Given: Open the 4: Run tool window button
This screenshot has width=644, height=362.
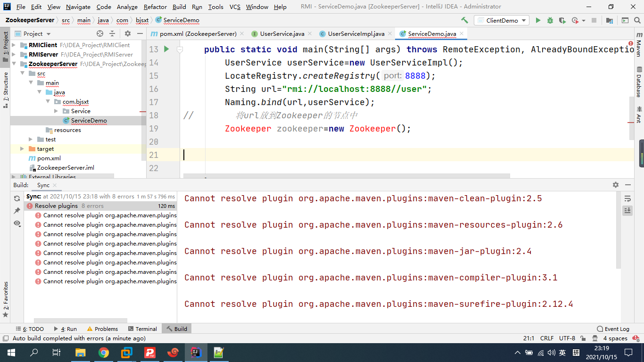Looking at the screenshot, I should click(65, 329).
